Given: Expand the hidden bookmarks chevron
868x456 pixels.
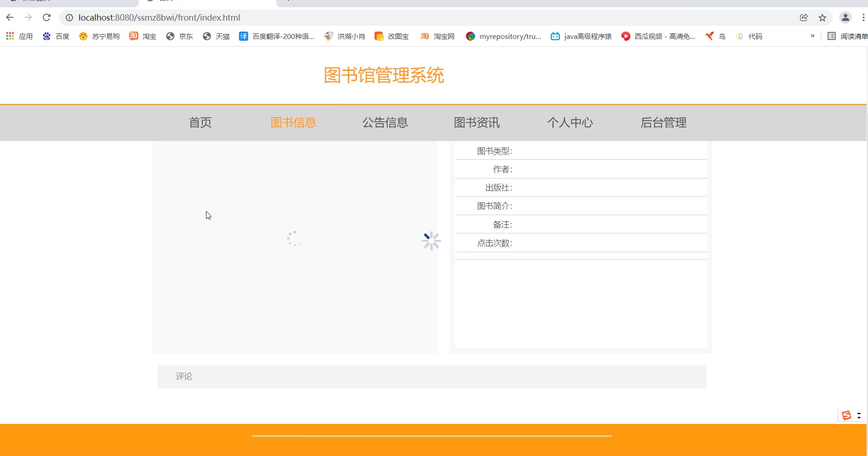Looking at the screenshot, I should (812, 36).
